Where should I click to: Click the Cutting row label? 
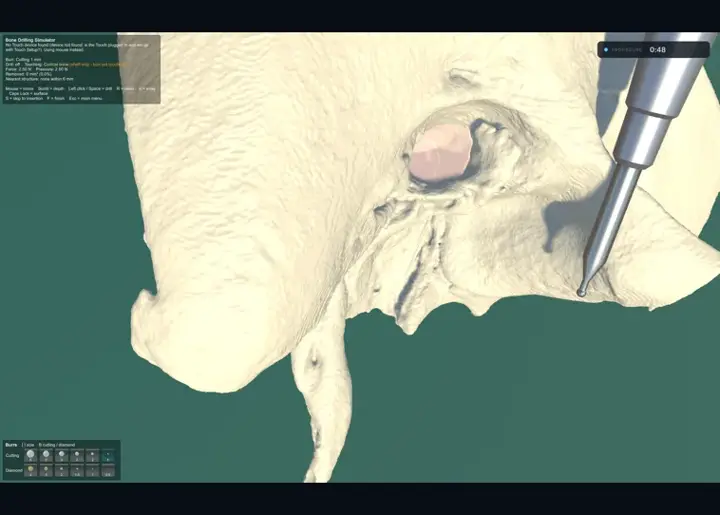pos(12,455)
